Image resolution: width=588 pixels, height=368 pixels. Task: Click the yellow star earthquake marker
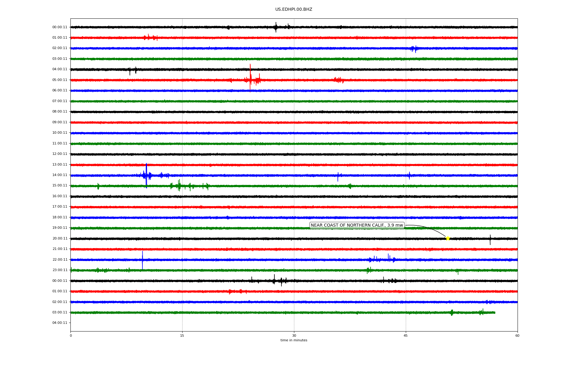448,238
